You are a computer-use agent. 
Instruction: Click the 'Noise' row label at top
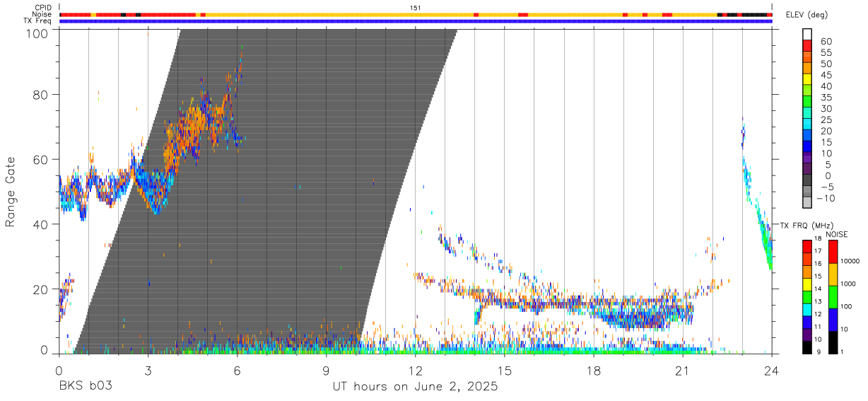42,14
